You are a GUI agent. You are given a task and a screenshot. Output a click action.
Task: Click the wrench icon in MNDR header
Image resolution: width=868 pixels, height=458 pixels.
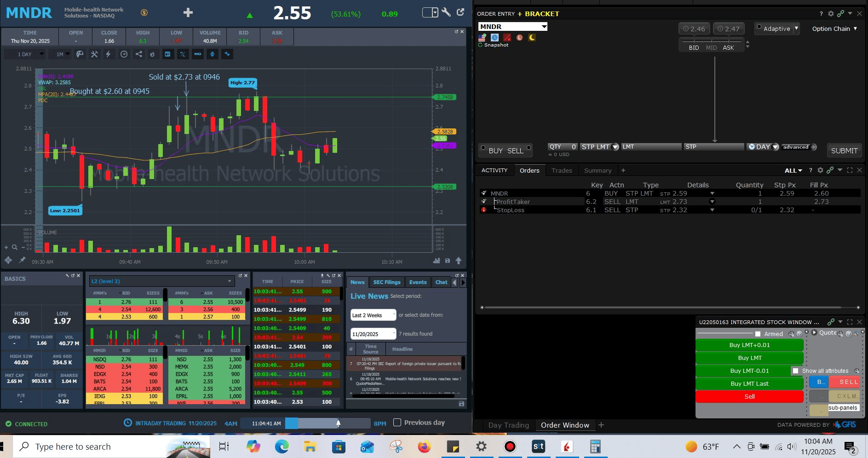pyautogui.click(x=446, y=12)
